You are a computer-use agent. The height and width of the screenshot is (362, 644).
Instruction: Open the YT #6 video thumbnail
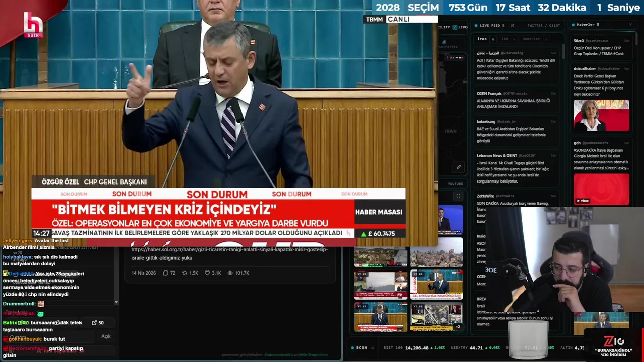click(x=436, y=285)
